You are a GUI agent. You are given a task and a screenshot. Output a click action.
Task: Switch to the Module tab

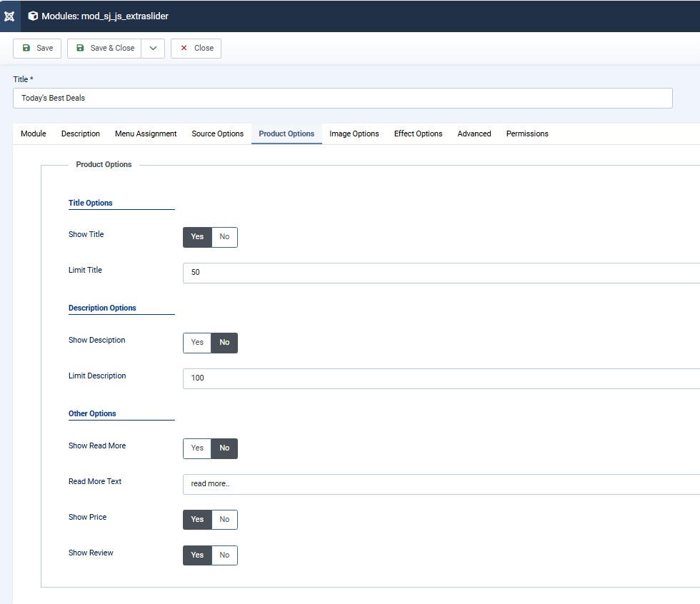point(34,134)
